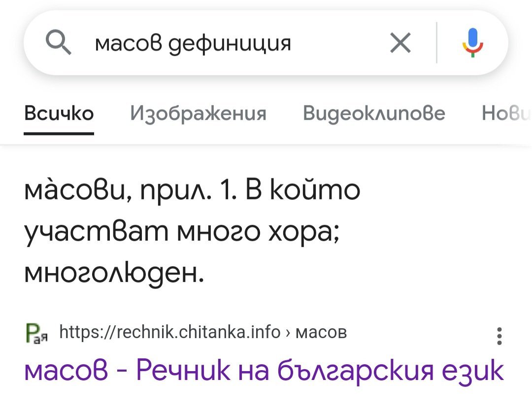Switch to the Изображения tab
This screenshot has height=411, width=532.
pos(198,114)
